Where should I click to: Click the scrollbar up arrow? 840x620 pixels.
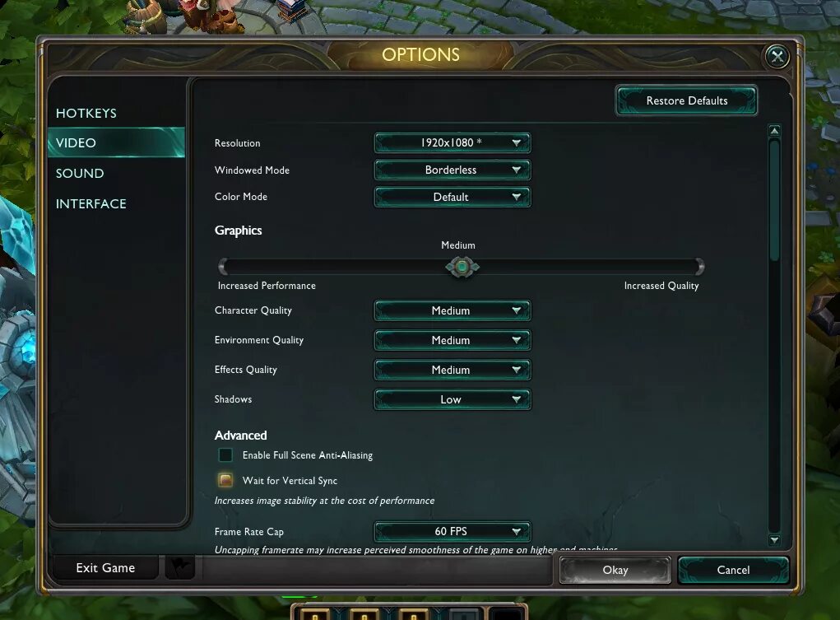pos(774,130)
